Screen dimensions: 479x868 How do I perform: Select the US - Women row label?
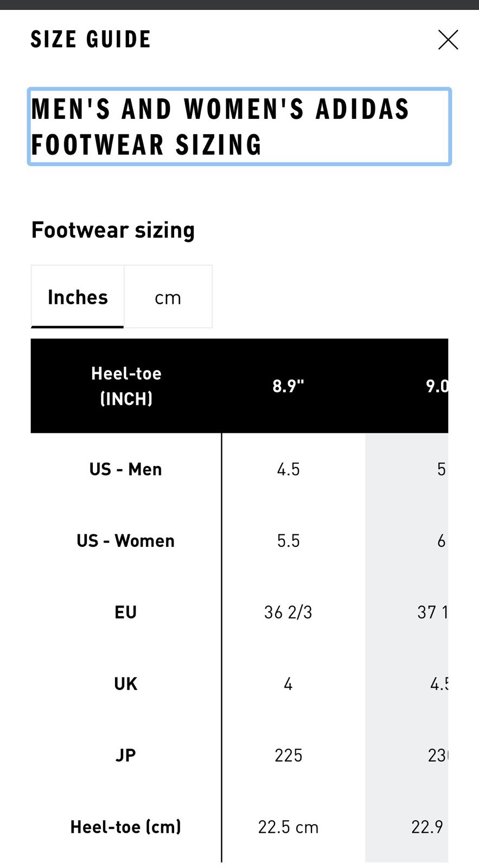tap(126, 540)
